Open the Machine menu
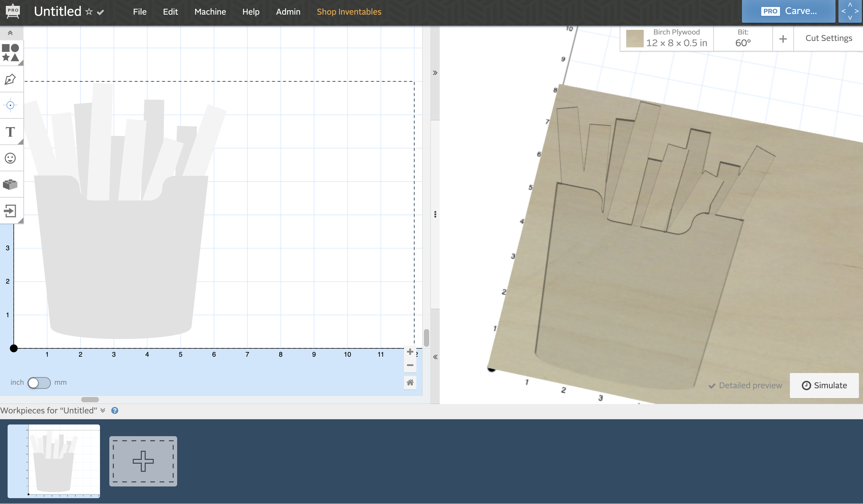The width and height of the screenshot is (863, 504). point(210,12)
